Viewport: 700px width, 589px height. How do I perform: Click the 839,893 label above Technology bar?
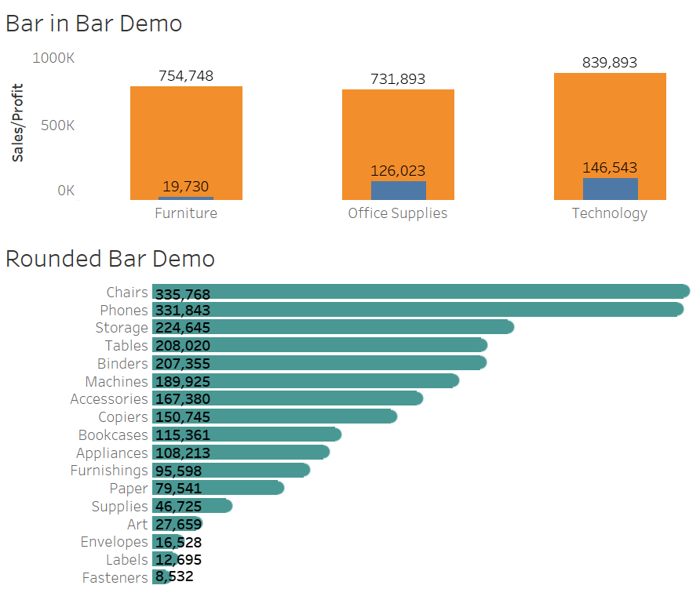[x=610, y=62]
